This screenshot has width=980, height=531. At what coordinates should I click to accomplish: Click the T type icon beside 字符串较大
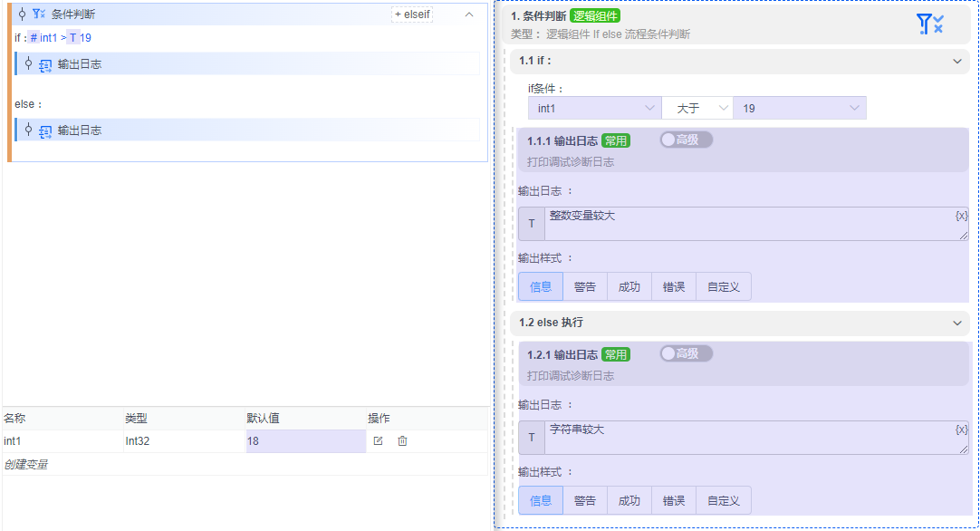[532, 436]
